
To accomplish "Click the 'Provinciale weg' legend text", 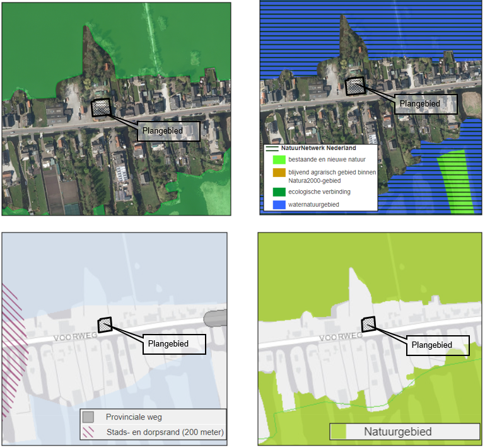I will tap(134, 417).
